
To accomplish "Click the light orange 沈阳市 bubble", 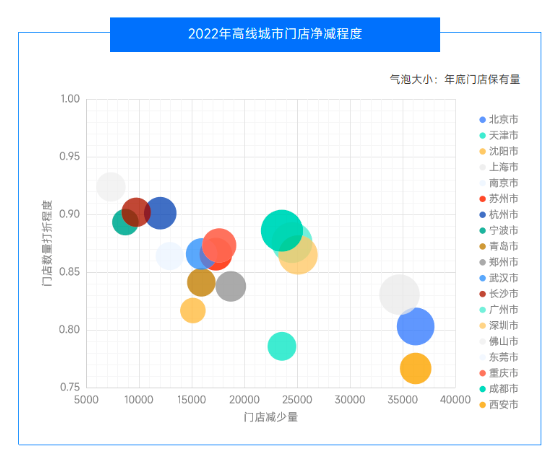I will (193, 310).
